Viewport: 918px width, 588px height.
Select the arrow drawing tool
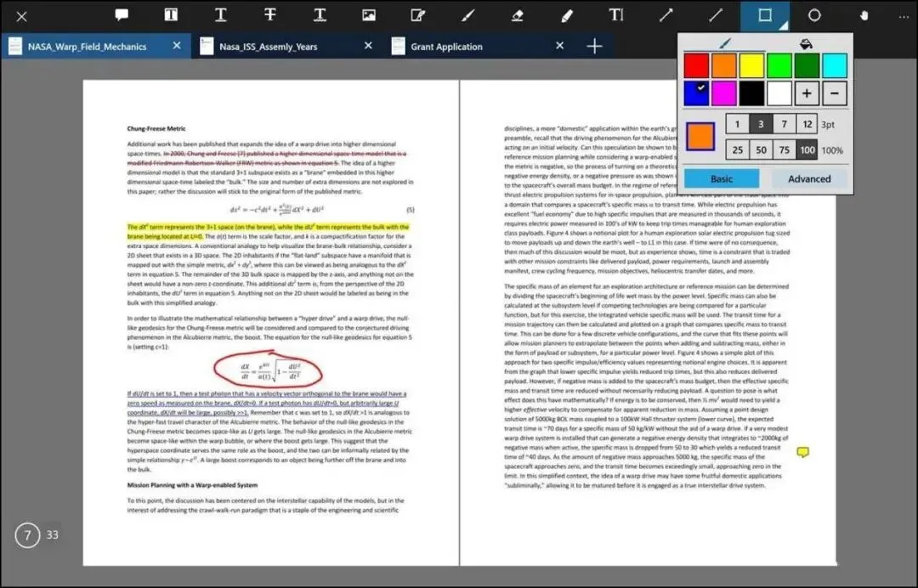tap(666, 15)
